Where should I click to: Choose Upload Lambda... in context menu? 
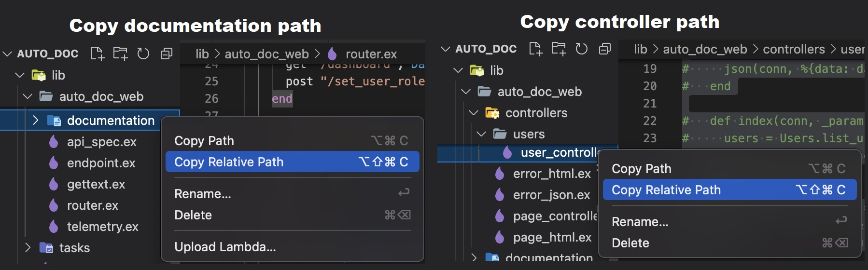pos(292,247)
